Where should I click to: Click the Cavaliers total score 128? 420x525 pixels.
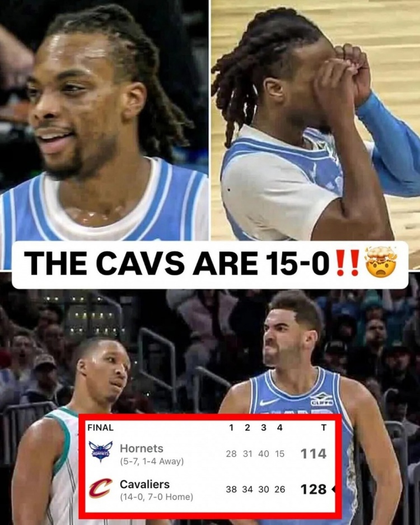click(x=314, y=489)
